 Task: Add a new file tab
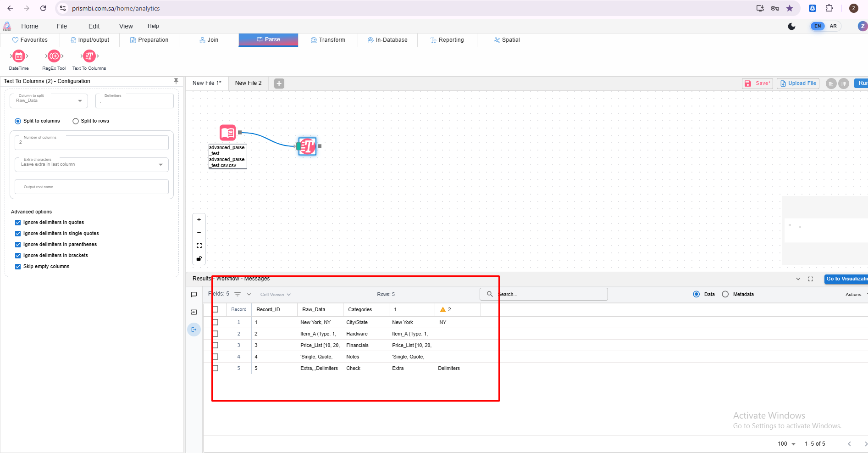(x=279, y=84)
